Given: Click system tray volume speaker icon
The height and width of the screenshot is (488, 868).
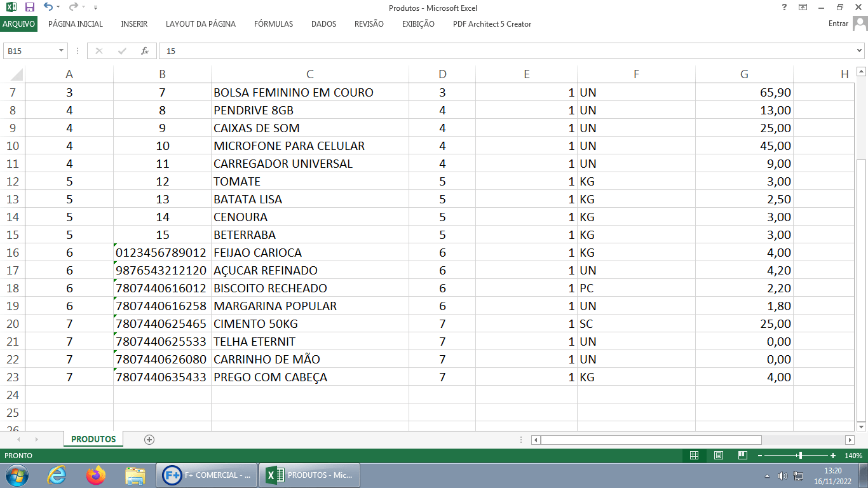Looking at the screenshot, I should 782,476.
